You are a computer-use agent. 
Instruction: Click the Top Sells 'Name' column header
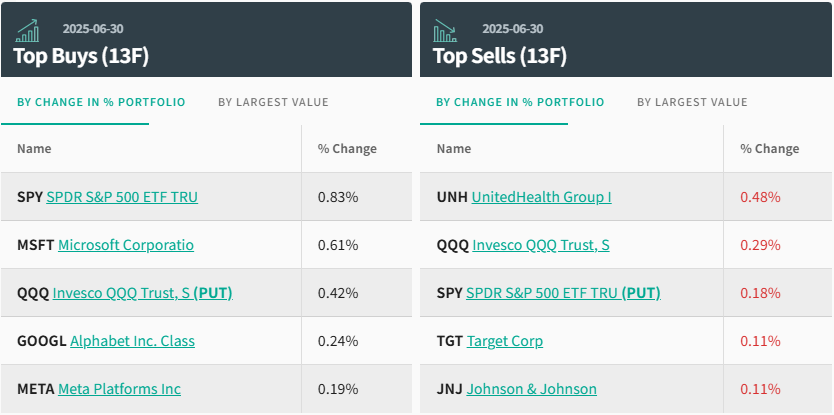(454, 149)
